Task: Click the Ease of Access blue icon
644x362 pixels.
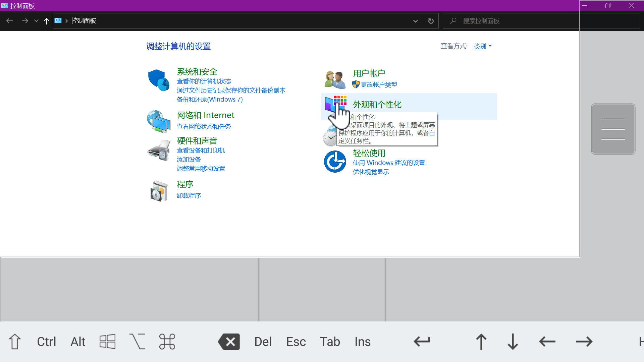Action: [335, 162]
